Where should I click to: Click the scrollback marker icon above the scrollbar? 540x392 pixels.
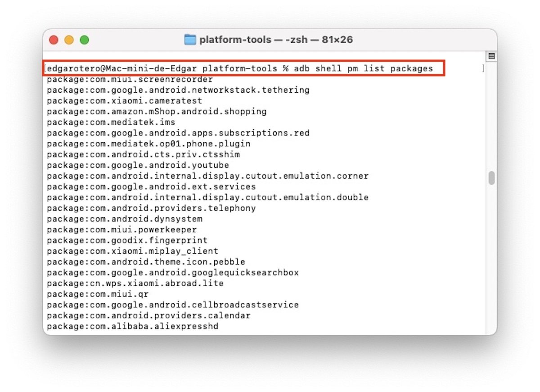(492, 56)
